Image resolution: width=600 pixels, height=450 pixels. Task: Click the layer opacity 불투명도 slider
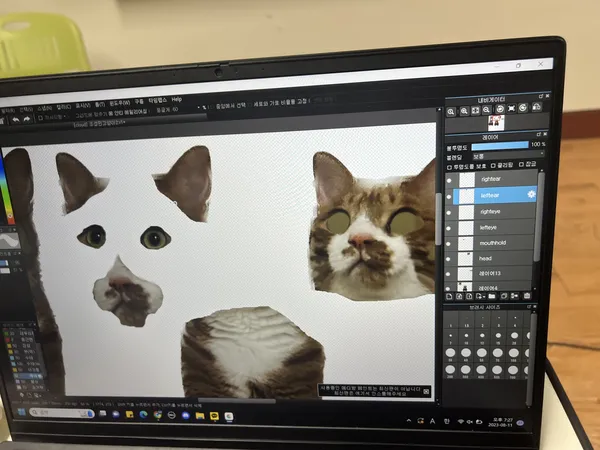click(500, 145)
